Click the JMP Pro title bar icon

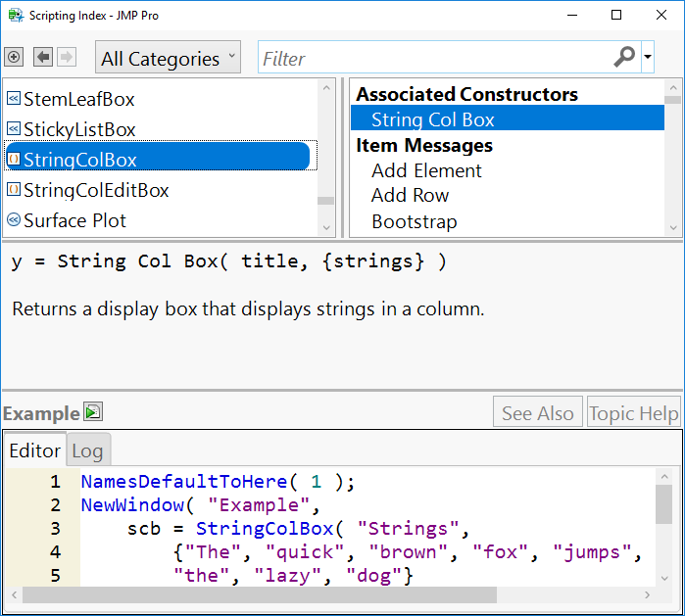coord(13,15)
